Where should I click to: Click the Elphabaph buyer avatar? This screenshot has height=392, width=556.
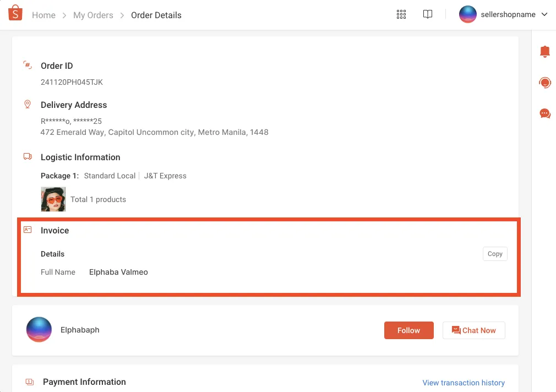coord(39,330)
